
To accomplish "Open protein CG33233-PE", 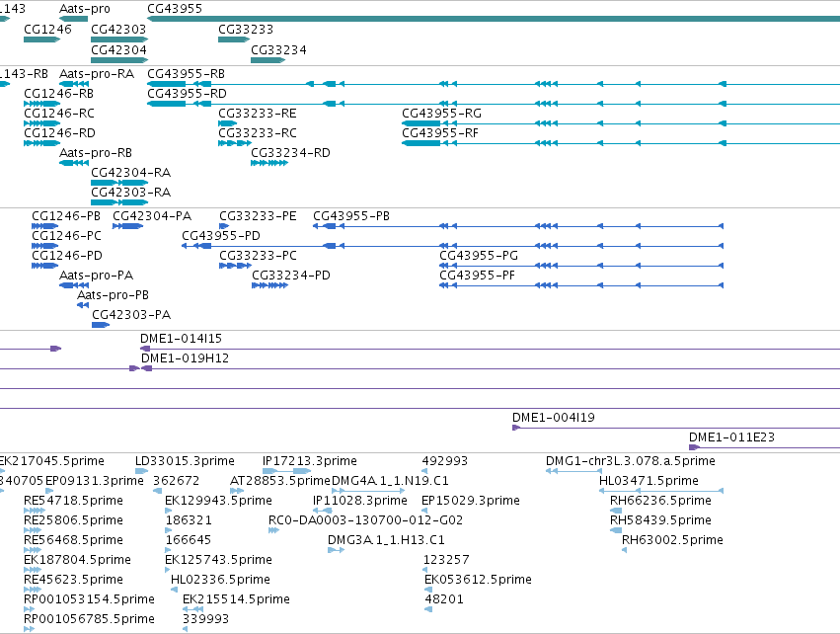I will pos(224,226).
